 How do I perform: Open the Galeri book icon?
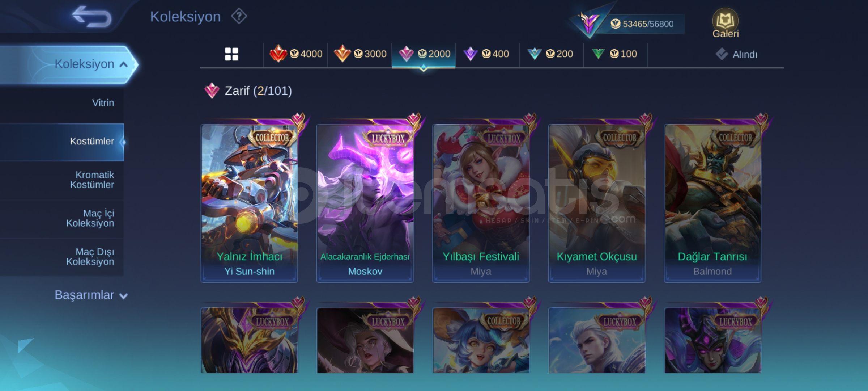[x=725, y=23]
